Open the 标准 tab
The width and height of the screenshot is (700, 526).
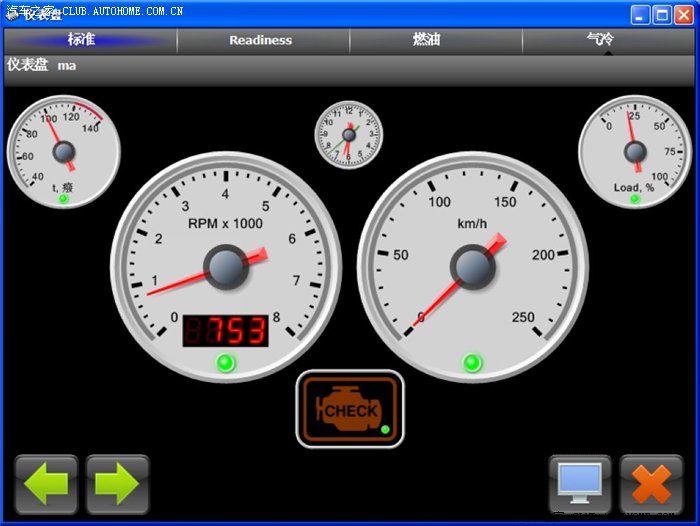tap(82, 40)
